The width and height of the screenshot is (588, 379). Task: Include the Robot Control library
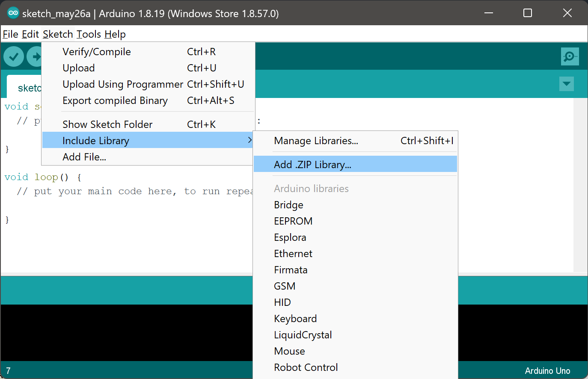pyautogui.click(x=355, y=367)
